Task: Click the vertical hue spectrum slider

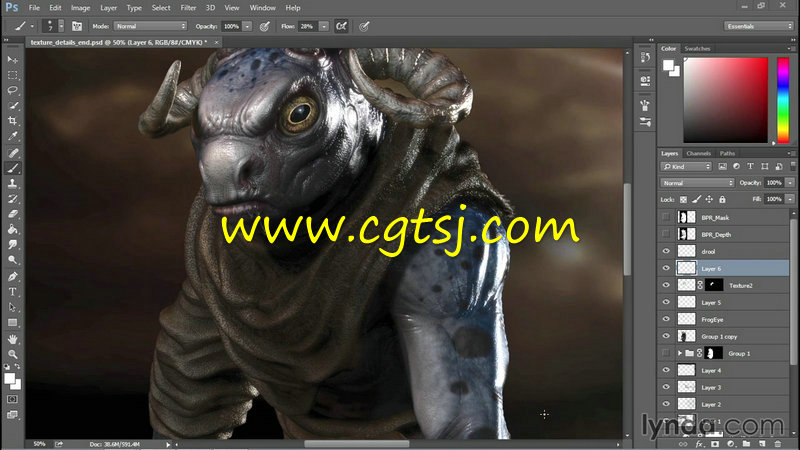Action: tap(783, 100)
